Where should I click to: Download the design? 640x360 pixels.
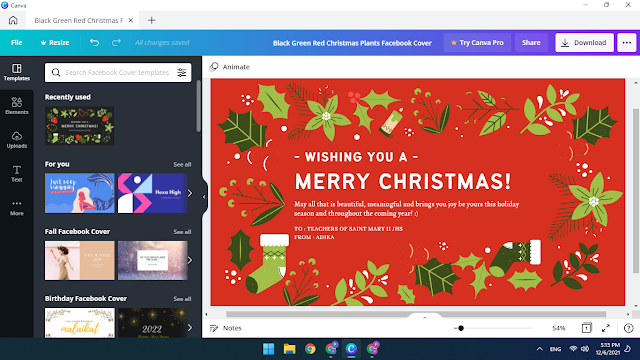(584, 42)
